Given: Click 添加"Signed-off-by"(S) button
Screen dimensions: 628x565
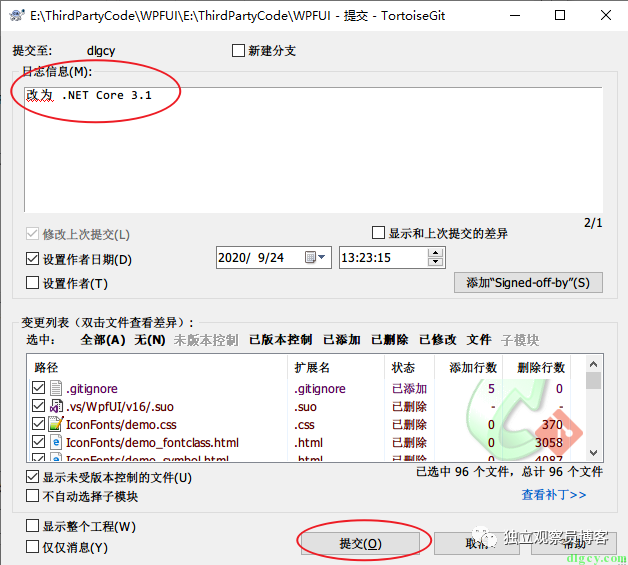Looking at the screenshot, I should click(x=528, y=283).
